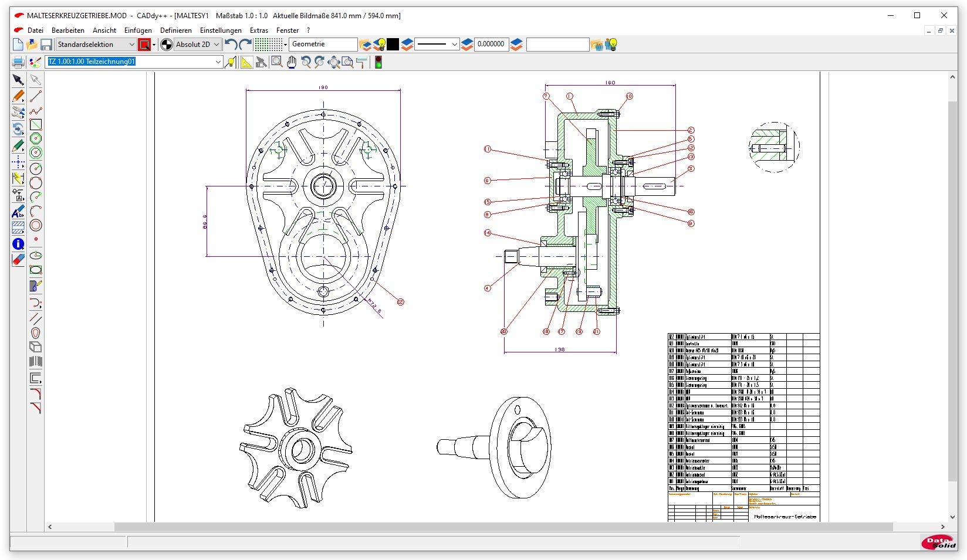Click the Geometrie layer name field

(x=323, y=45)
